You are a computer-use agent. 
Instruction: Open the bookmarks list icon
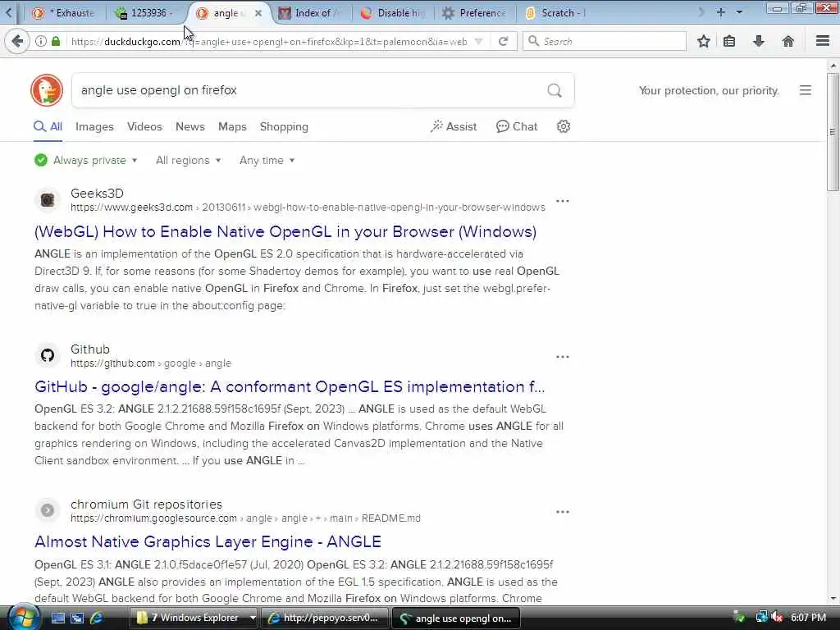pos(729,41)
